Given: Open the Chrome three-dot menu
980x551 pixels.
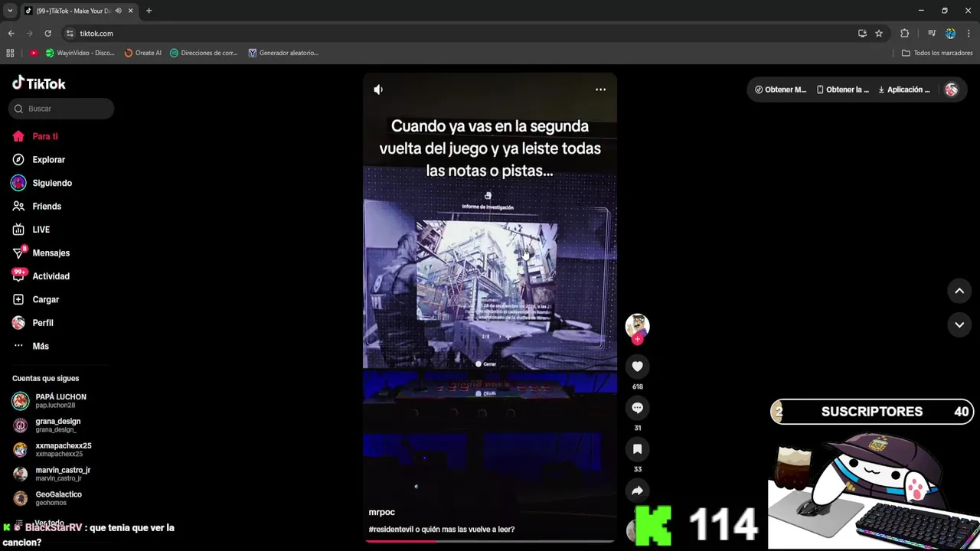Looking at the screenshot, I should tap(969, 34).
